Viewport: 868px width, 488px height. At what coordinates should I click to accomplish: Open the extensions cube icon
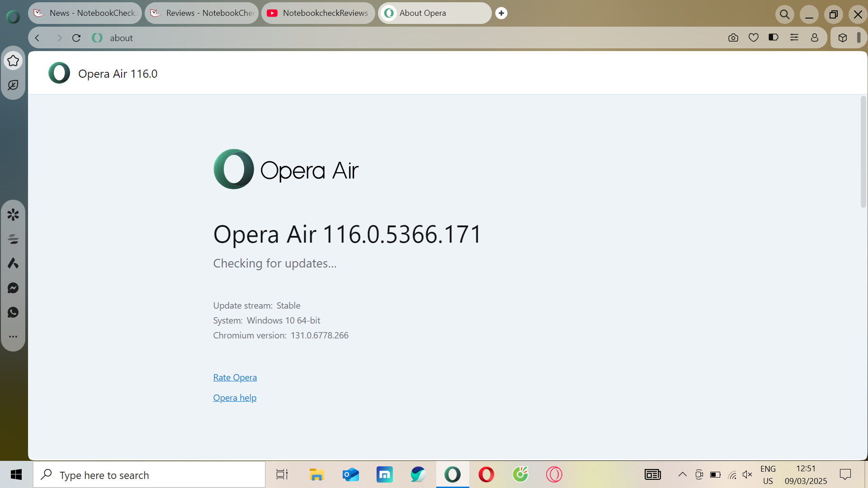[843, 38]
